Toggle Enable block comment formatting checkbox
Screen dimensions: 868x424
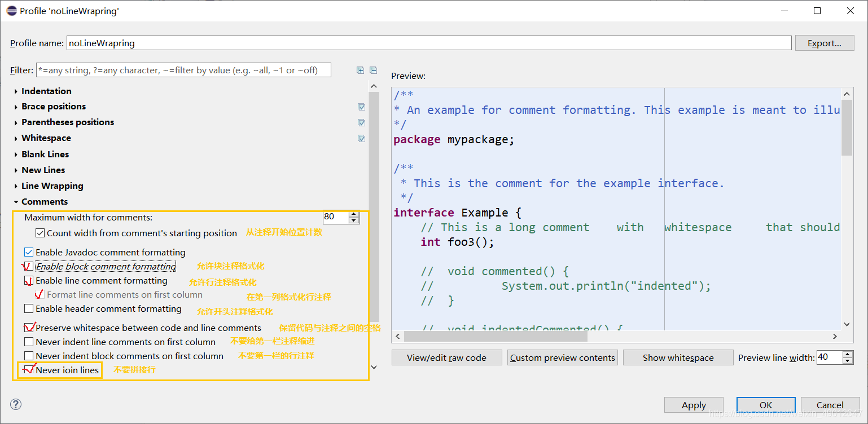[x=29, y=266]
